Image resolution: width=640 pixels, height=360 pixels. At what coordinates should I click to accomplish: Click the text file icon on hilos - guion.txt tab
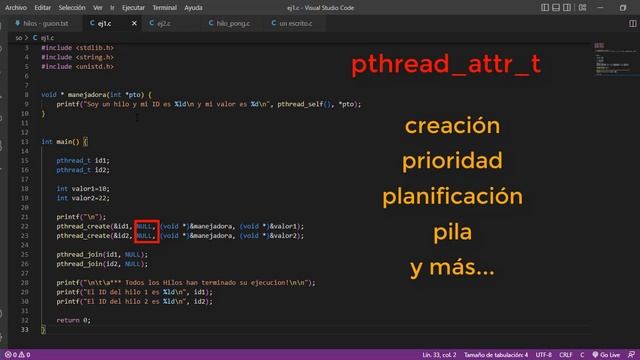click(x=18, y=23)
